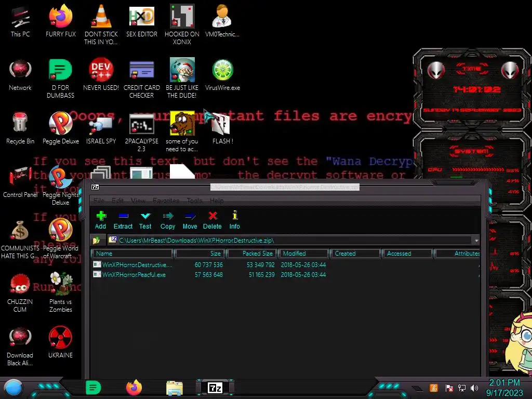This screenshot has height=399, width=532.
Task: Open the Help menu in 7-Zip
Action: 217,201
